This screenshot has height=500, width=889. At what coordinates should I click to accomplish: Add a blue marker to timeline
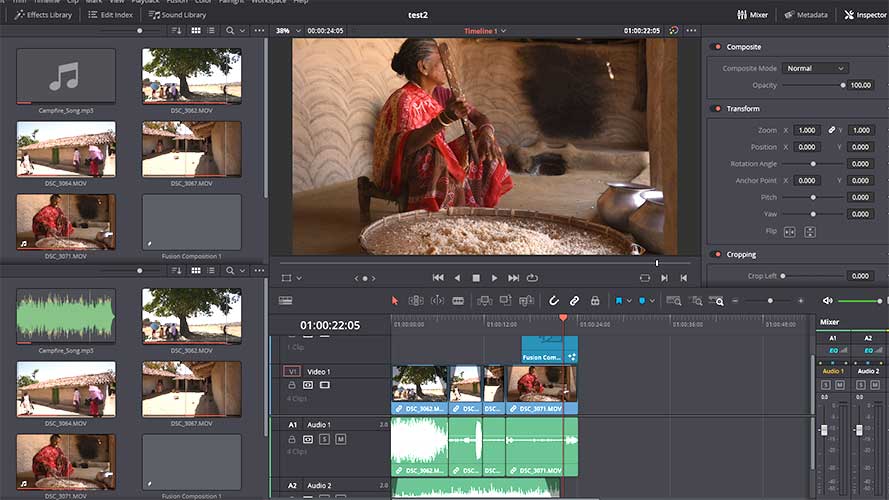(642, 300)
